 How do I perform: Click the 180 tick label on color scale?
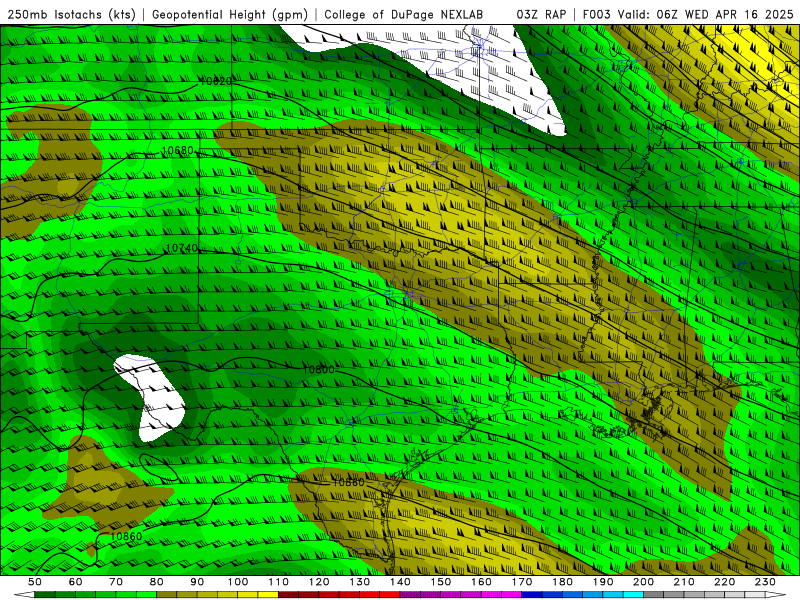coord(562,582)
